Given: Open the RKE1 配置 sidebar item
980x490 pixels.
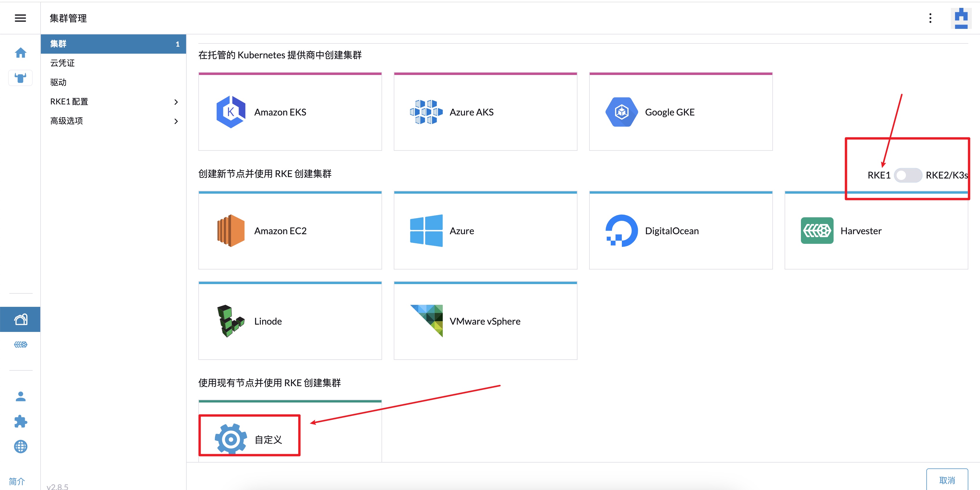Looking at the screenshot, I should (x=113, y=101).
